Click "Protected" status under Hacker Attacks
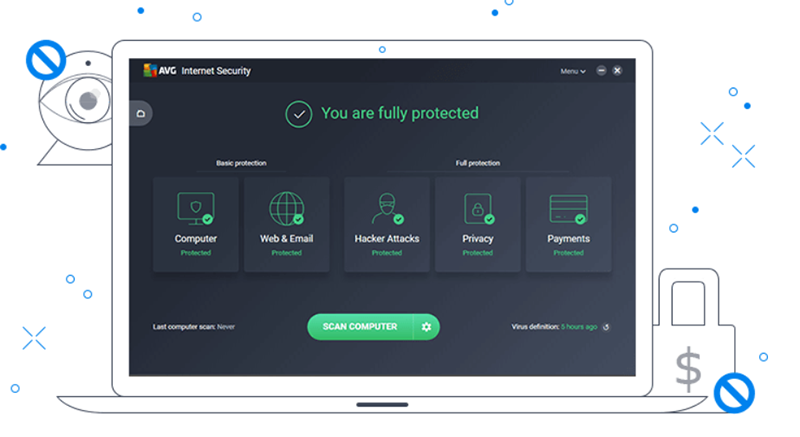The height and width of the screenshot is (437, 800). coord(386,253)
